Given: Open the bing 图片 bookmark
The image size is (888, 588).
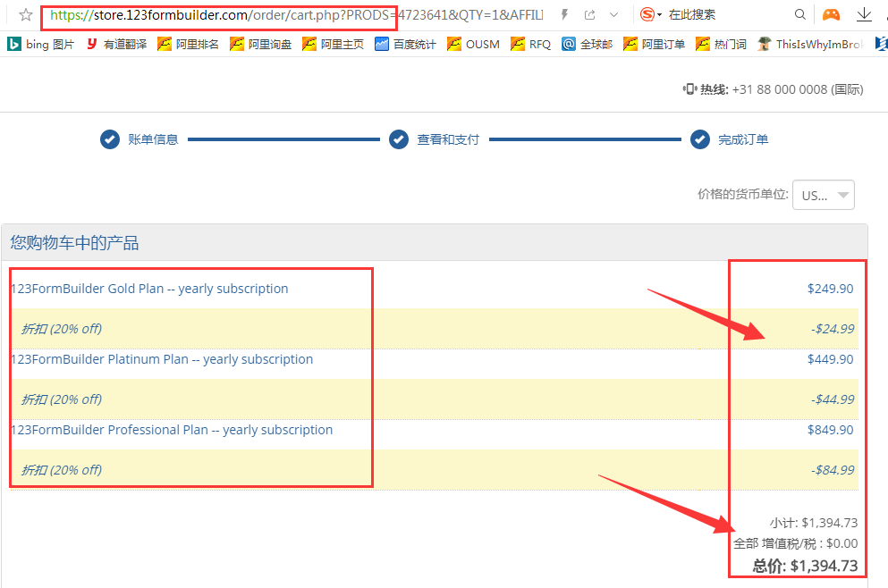Looking at the screenshot, I should tap(41, 44).
